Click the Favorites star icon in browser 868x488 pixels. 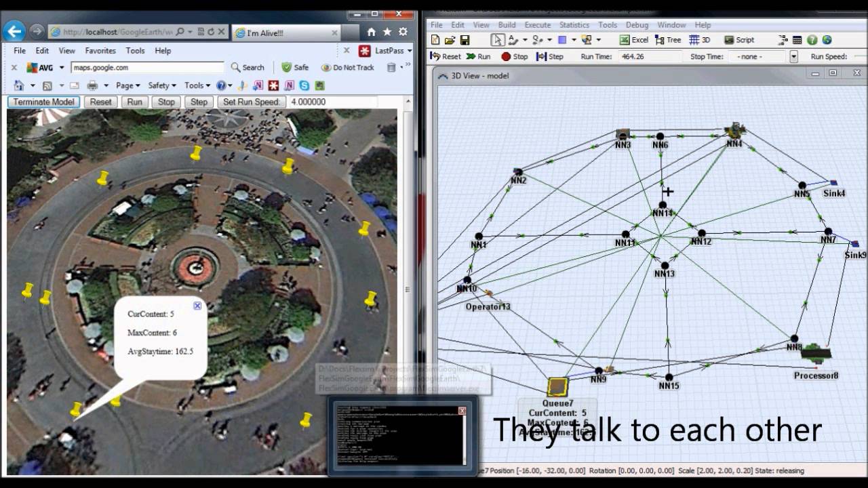[387, 32]
